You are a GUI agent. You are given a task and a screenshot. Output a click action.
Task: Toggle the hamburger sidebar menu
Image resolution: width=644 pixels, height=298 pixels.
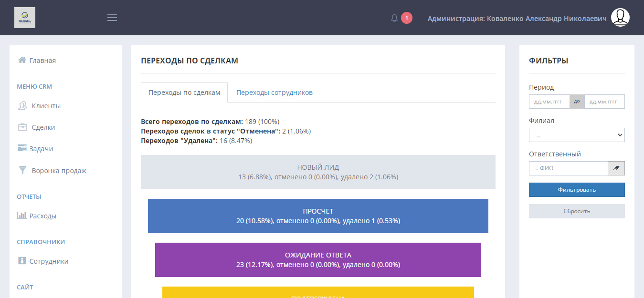112,18
